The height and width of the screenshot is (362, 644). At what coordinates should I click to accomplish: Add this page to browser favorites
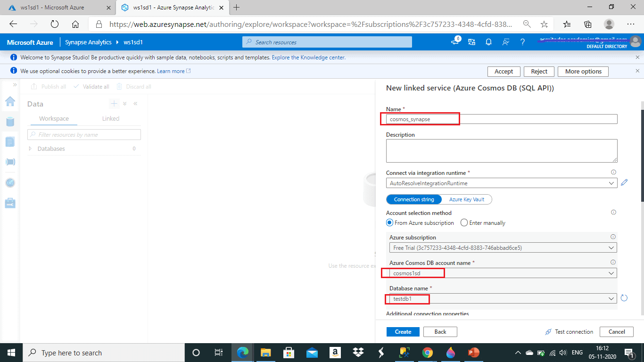544,24
